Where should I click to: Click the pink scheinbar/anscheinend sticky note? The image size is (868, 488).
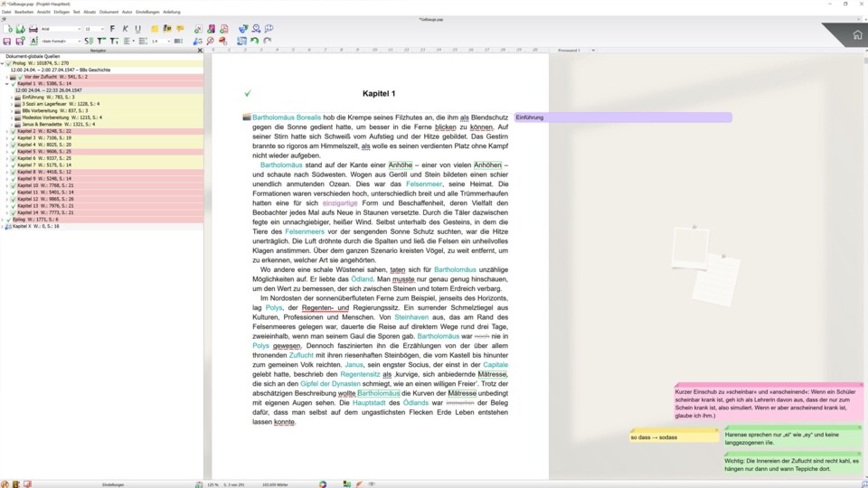pyautogui.click(x=768, y=403)
